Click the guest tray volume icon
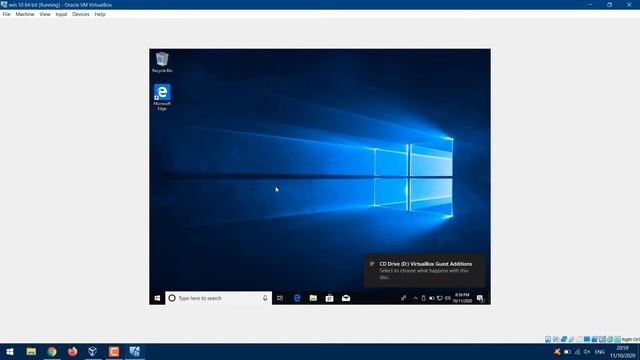Image resolution: width=640 pixels, height=360 pixels. [448, 298]
